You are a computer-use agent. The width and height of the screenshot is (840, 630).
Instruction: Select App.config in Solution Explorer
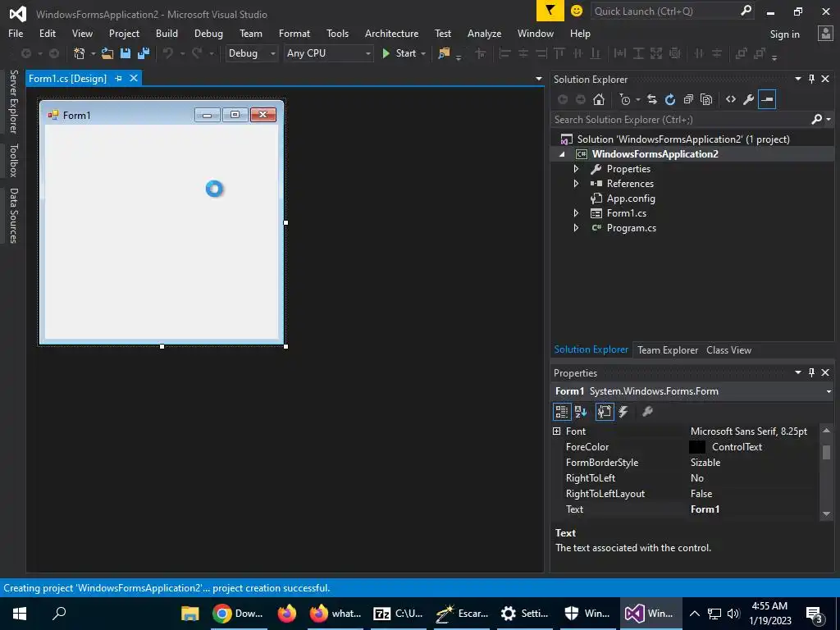pos(631,199)
